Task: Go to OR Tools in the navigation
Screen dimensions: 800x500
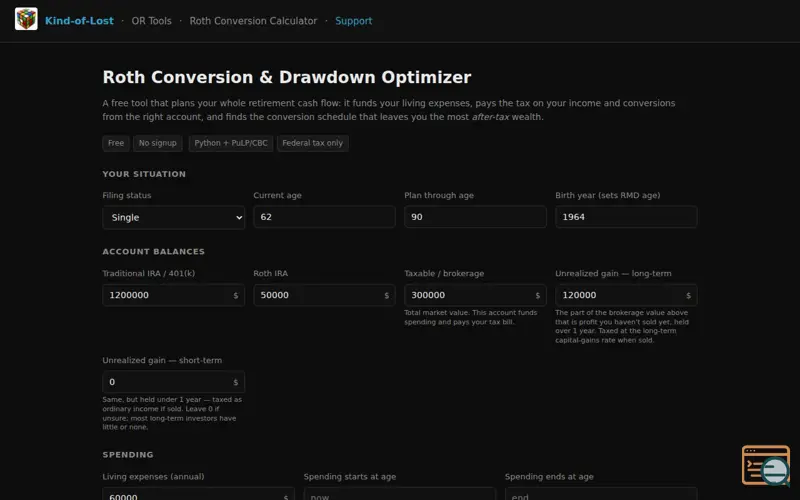Action: 152,21
